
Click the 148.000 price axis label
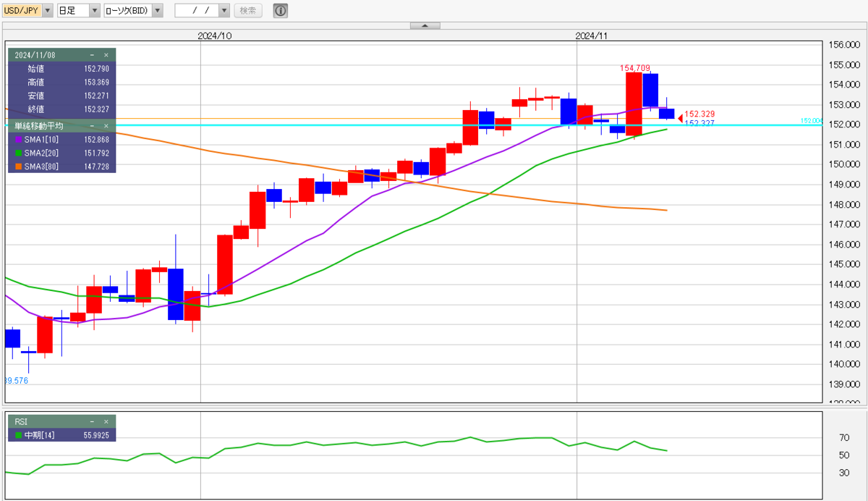tap(843, 205)
